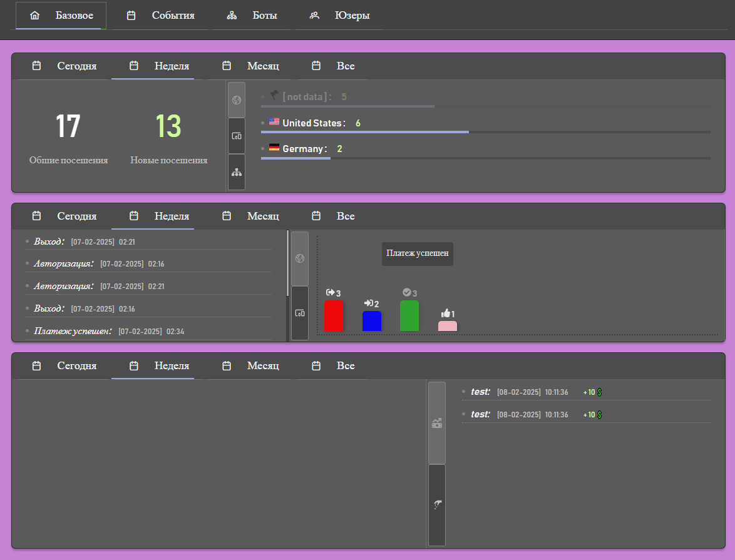This screenshot has width=735, height=560.
Task: Select the money payments icon in bottom panel
Action: pos(437,423)
